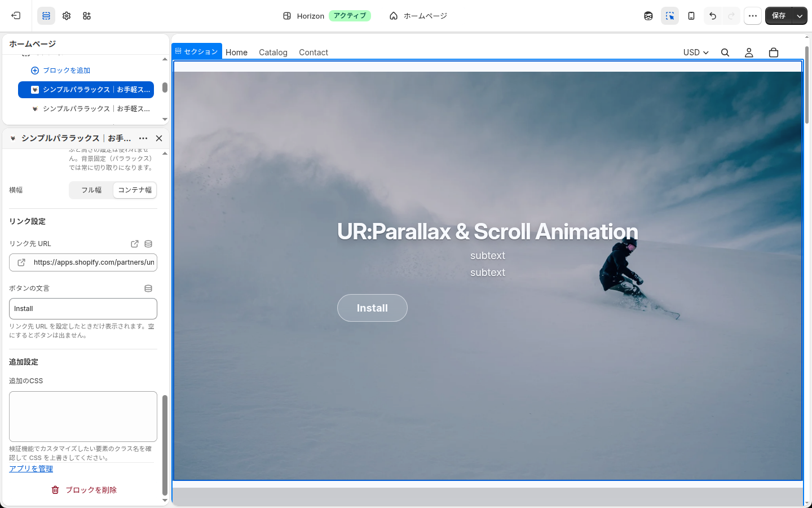The height and width of the screenshot is (508, 812).
Task: Close the block settings panel
Action: click(159, 138)
